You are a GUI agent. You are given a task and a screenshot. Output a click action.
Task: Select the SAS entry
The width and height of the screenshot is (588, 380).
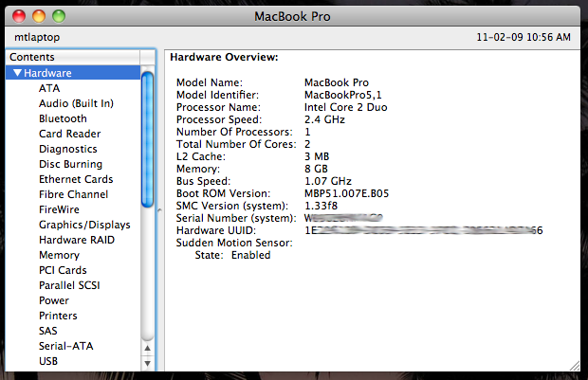[48, 331]
